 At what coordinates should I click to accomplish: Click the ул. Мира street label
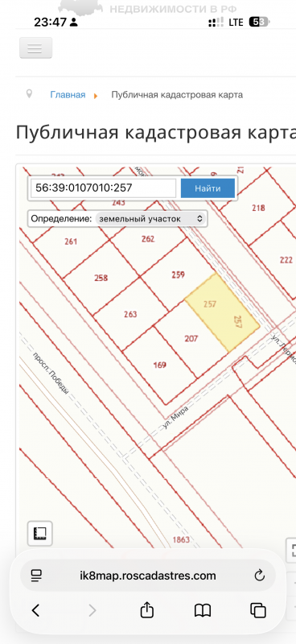[175, 418]
